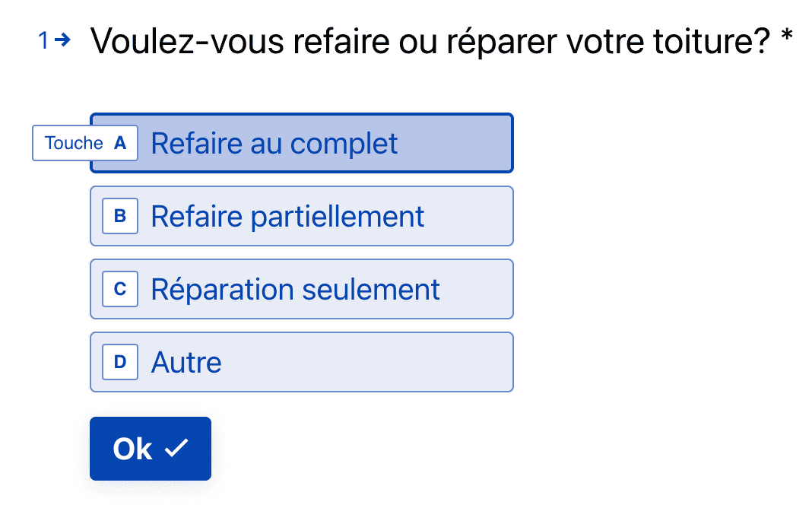Click the checkmark icon inside Ok button
Image resolution: width=812 pixels, height=508 pixels.
click(x=176, y=449)
